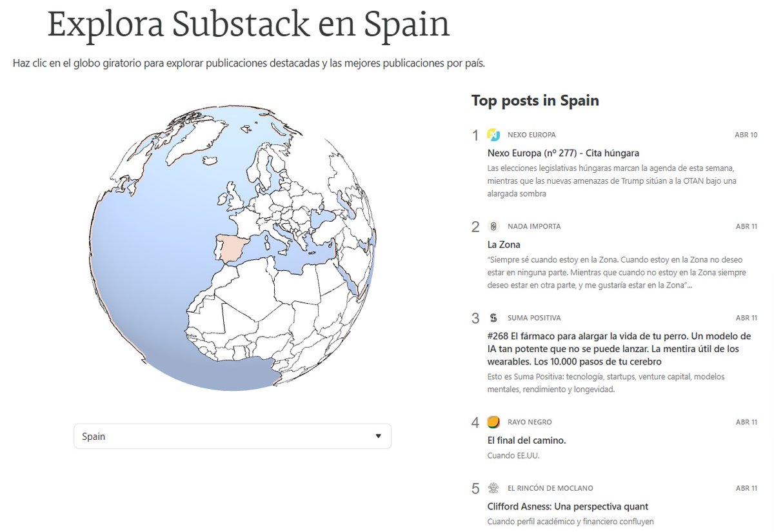This screenshot has height=532, width=774.
Task: Click rank number 5 beside El Rincón de Moclano
Action: pos(476,489)
